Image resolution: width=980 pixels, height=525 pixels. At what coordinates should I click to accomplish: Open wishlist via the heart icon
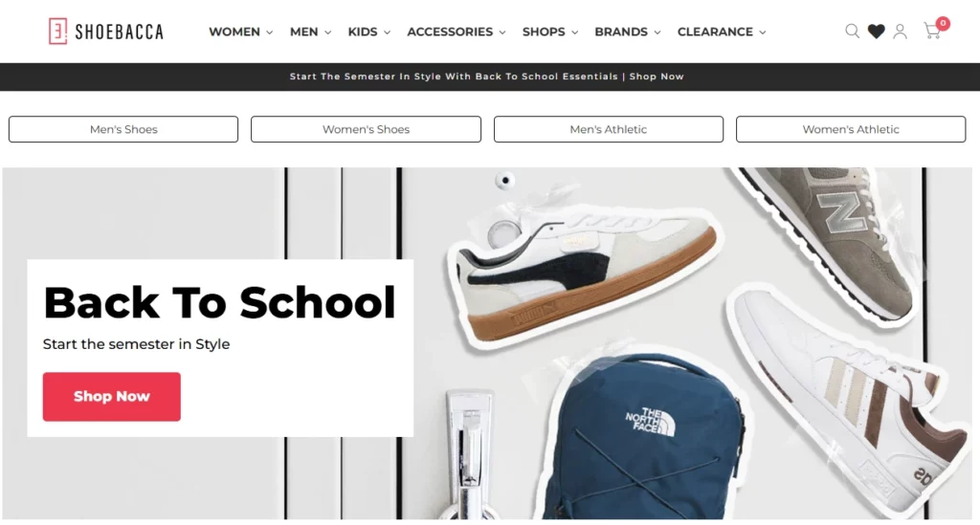pos(877,32)
